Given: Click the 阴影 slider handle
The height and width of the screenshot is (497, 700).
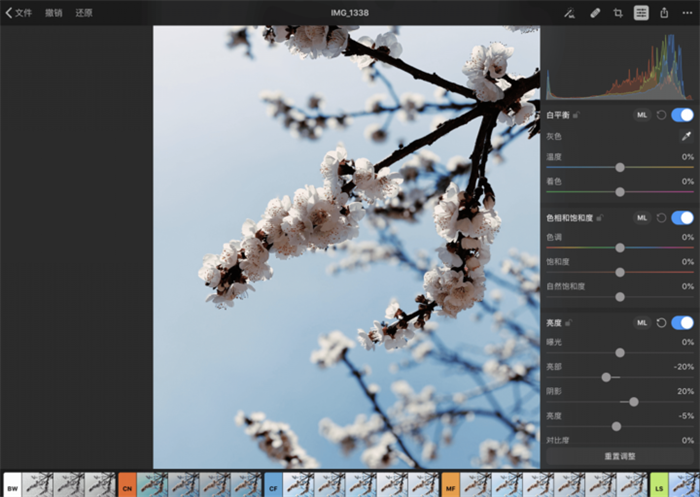Looking at the screenshot, I should click(633, 402).
